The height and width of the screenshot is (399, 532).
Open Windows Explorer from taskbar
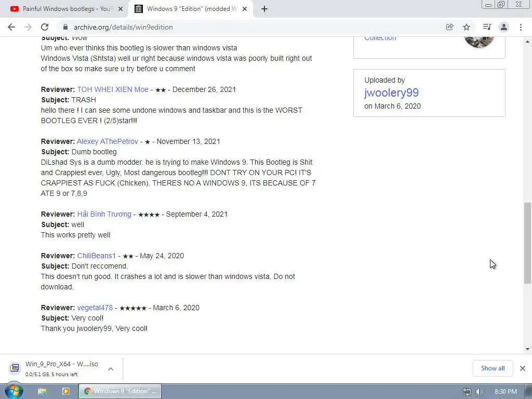[42, 391]
